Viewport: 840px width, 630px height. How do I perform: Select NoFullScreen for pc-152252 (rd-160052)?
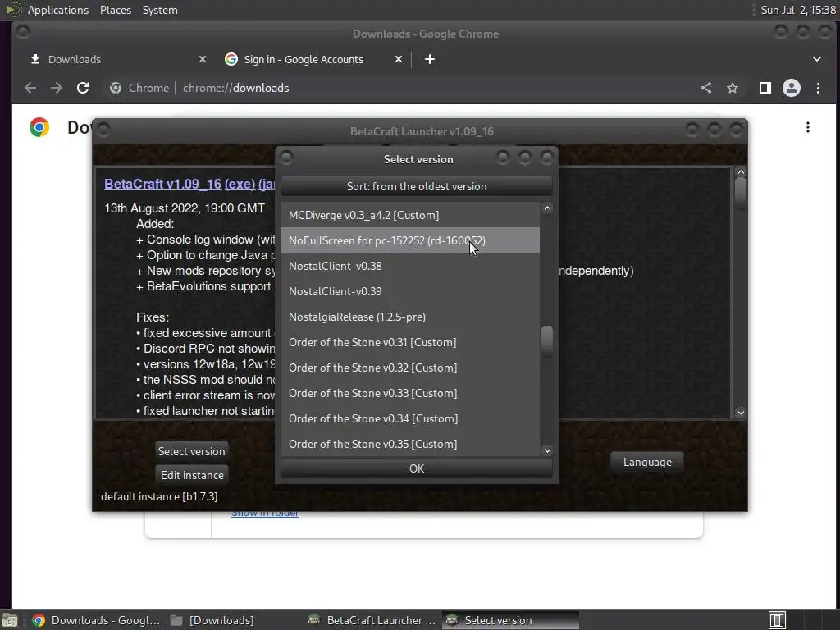pos(410,240)
